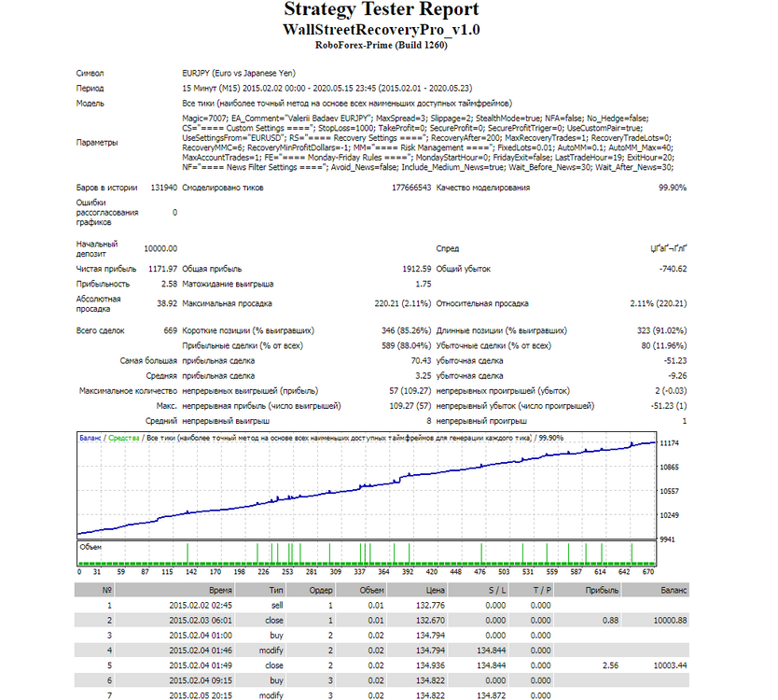Select profit factor value '2.58'

[x=169, y=284]
